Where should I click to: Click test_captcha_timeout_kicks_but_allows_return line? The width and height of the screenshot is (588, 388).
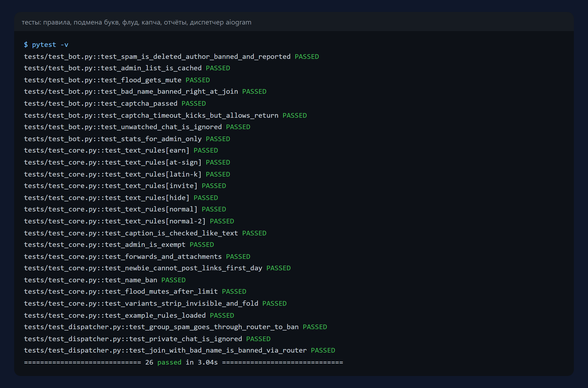tap(165, 116)
